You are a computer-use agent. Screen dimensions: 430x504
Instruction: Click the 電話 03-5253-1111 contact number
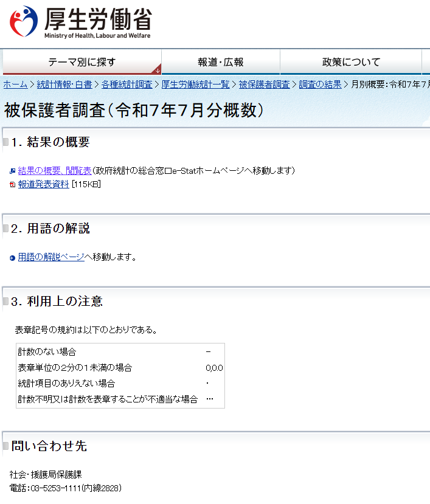[x=67, y=488]
